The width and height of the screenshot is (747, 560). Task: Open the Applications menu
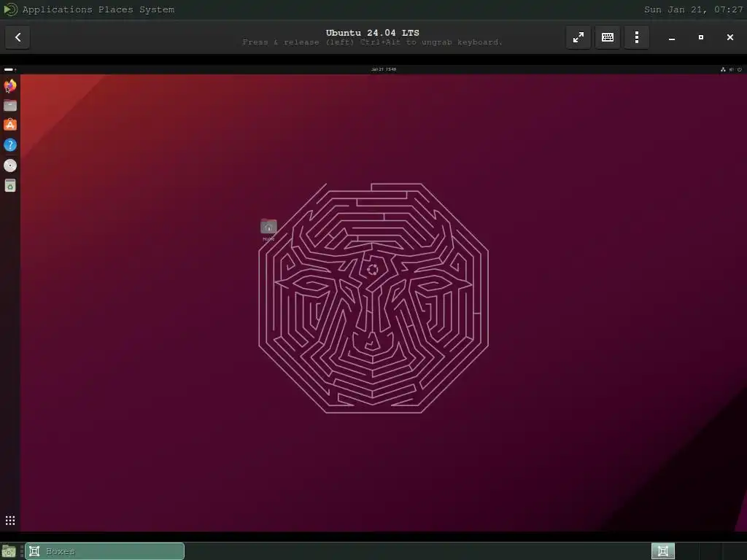pyautogui.click(x=57, y=9)
